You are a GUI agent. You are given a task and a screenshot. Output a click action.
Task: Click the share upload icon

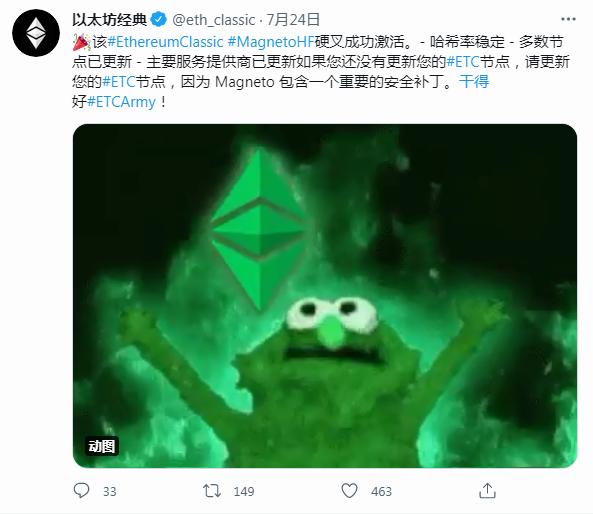point(487,491)
